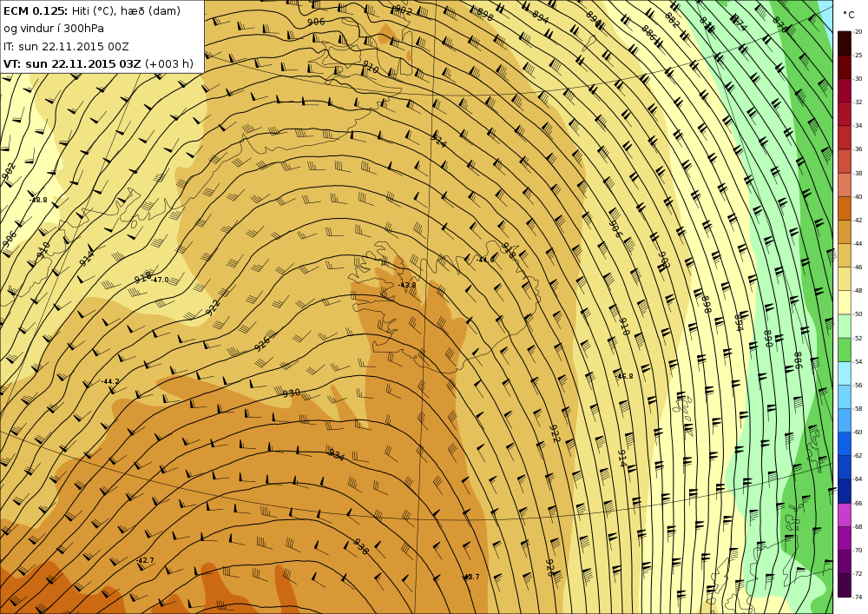Click the -40 value on the legend
The width and height of the screenshot is (868, 614).
pyautogui.click(x=858, y=196)
